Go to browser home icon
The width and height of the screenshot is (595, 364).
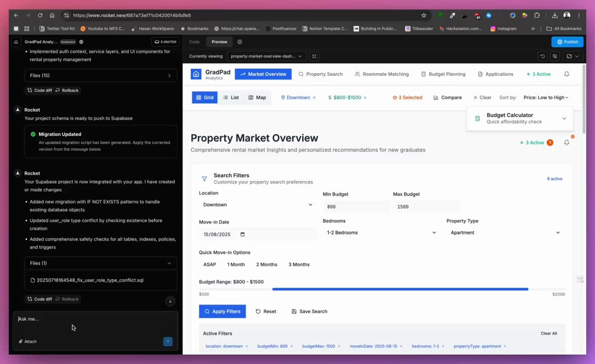52,15
